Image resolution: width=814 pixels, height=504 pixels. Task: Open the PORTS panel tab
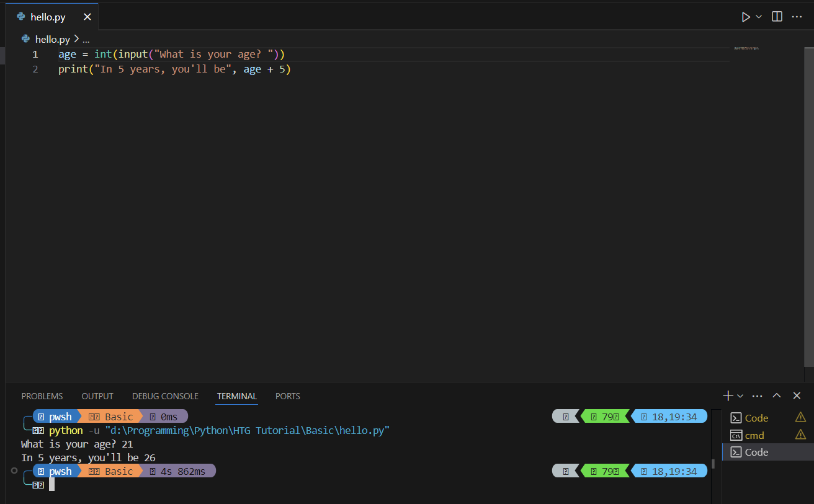click(x=287, y=396)
